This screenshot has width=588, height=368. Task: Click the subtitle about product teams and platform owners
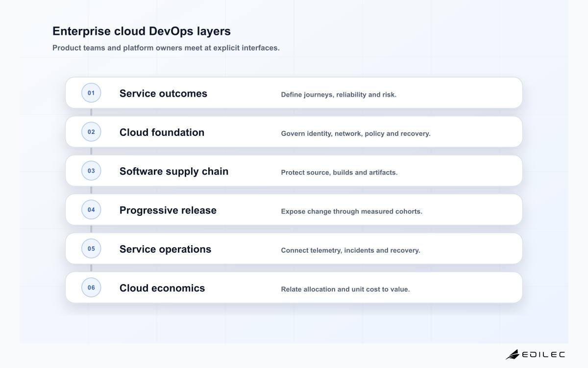tap(166, 48)
